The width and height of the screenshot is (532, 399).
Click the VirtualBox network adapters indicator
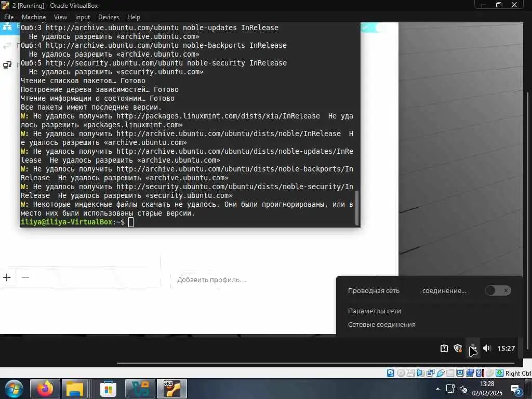(x=431, y=373)
